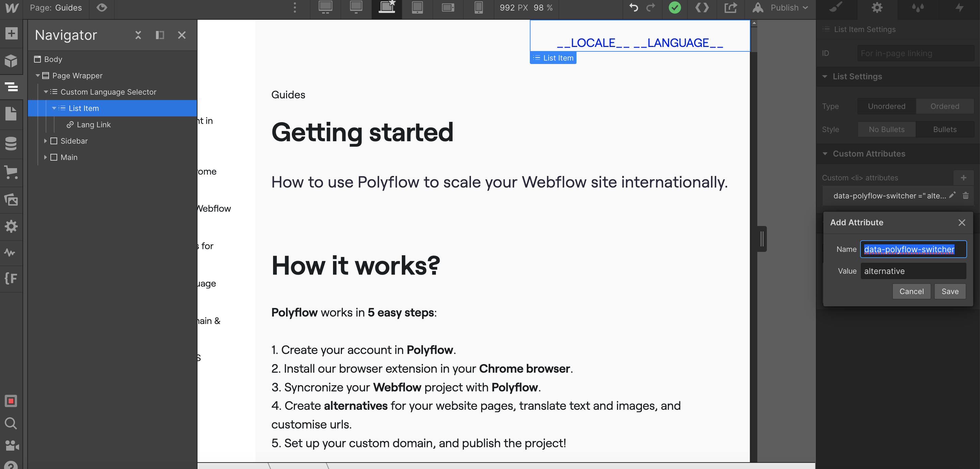This screenshot has width=980, height=469.
Task: Click the attribute Value field
Action: click(913, 271)
